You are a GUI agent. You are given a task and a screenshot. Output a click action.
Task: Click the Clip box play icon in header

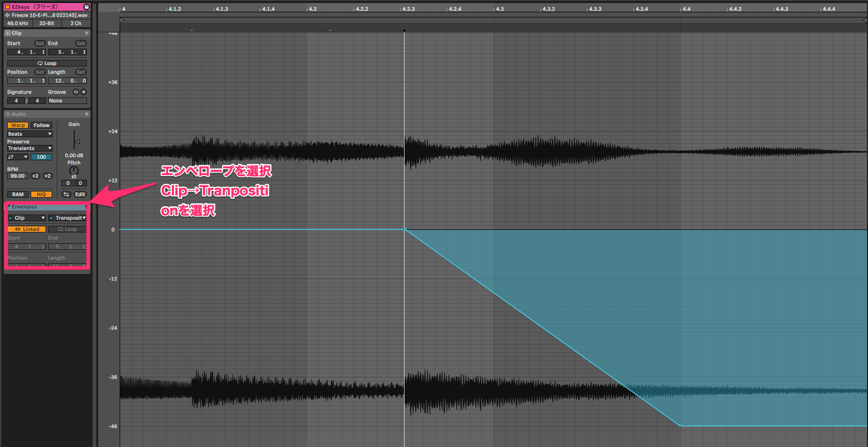pos(8,33)
